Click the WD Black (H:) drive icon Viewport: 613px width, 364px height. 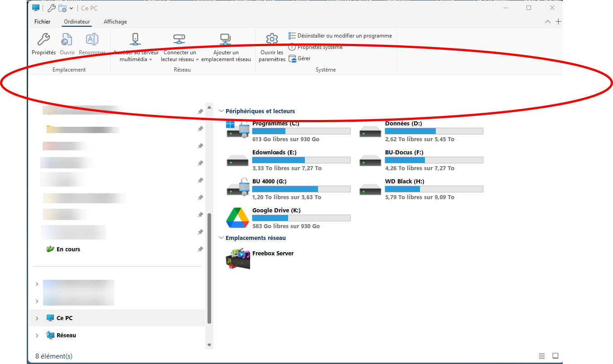tap(371, 189)
